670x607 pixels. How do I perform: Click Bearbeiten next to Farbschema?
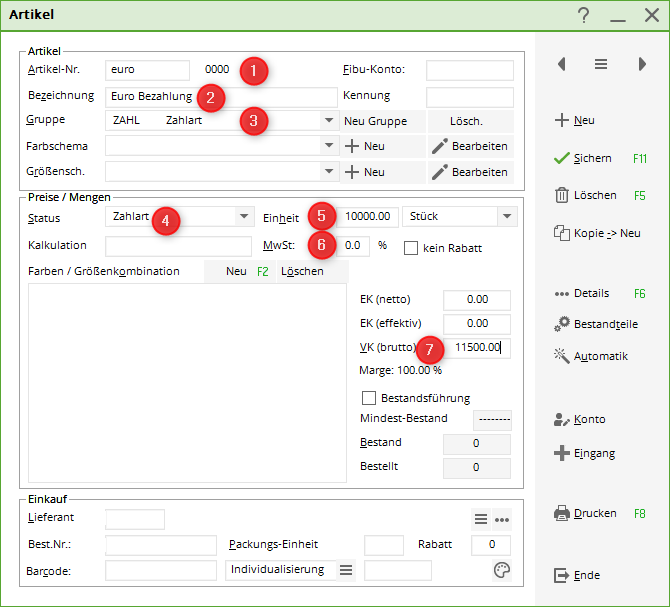[x=470, y=146]
